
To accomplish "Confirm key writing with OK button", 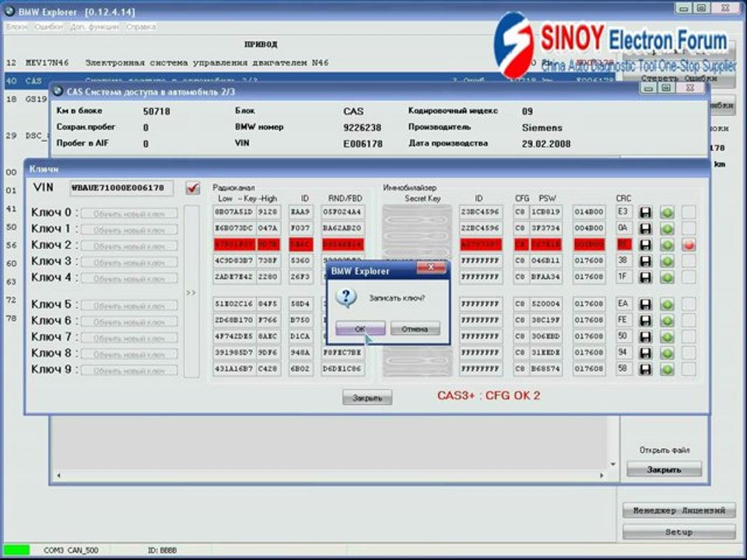I will coord(360,328).
